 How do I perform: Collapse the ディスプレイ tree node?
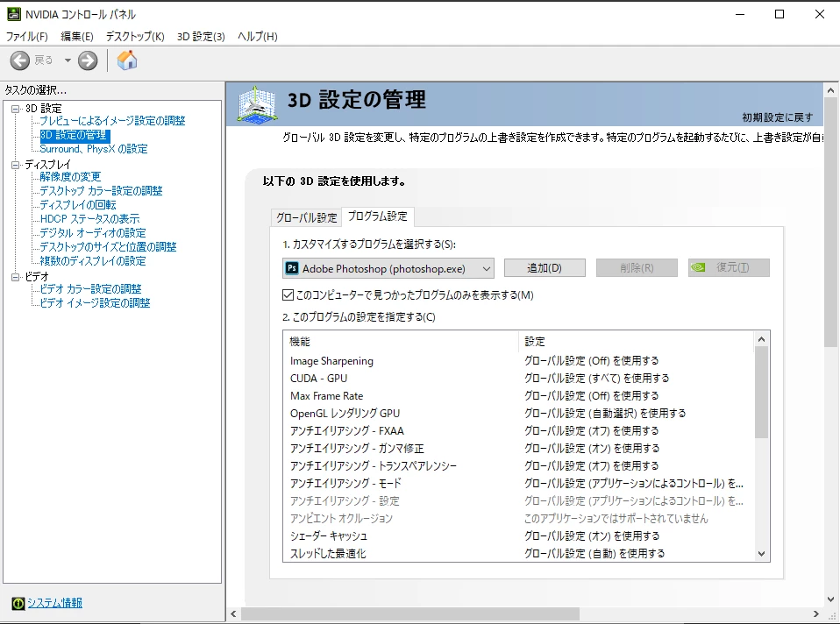16,165
